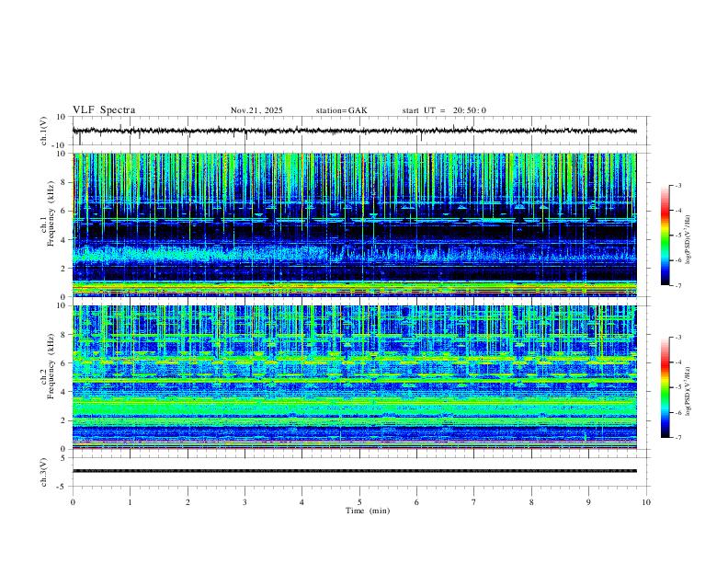This screenshot has height=563, width=728.
Task: Click the ch.1(V) axis label
Action: pyautogui.click(x=44, y=131)
